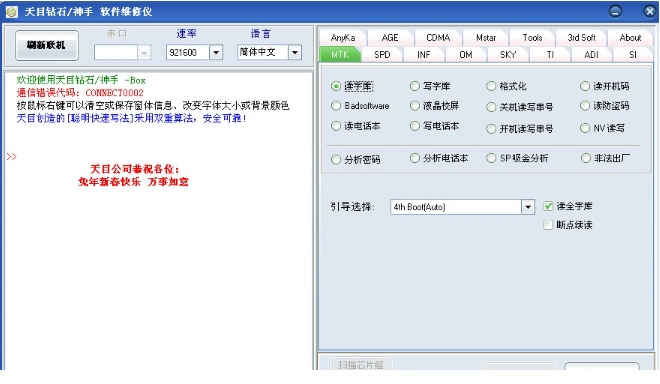
Task: Select the 分析电话本 radio option
Action: pos(439,158)
